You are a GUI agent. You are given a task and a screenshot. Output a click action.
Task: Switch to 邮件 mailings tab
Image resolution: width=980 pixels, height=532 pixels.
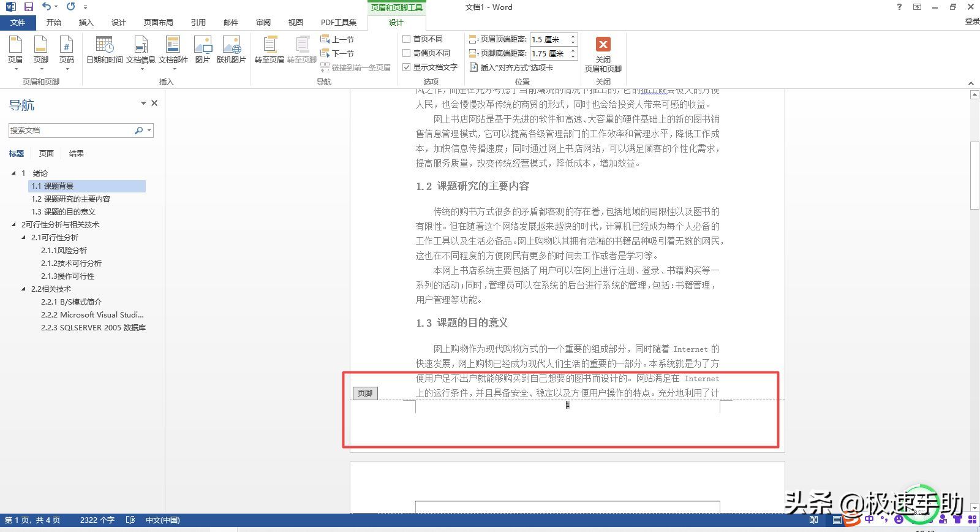coord(231,22)
